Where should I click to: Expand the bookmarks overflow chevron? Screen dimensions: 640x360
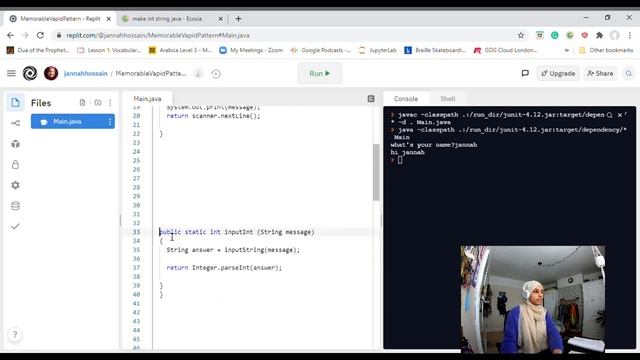[567, 50]
